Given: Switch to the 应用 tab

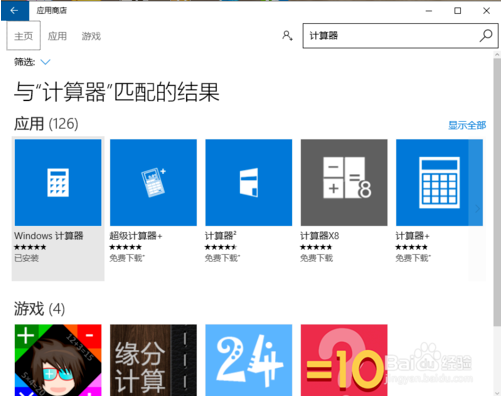Looking at the screenshot, I should click(57, 36).
